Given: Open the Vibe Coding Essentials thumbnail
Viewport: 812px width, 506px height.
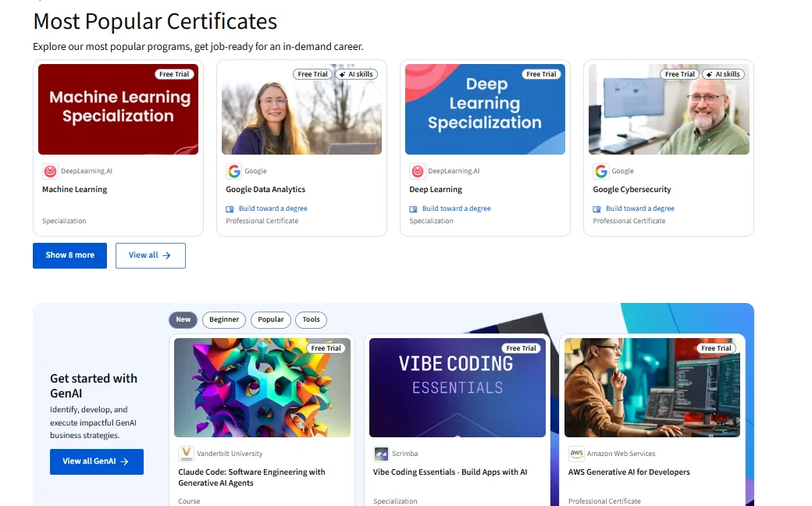Looking at the screenshot, I should point(457,387).
